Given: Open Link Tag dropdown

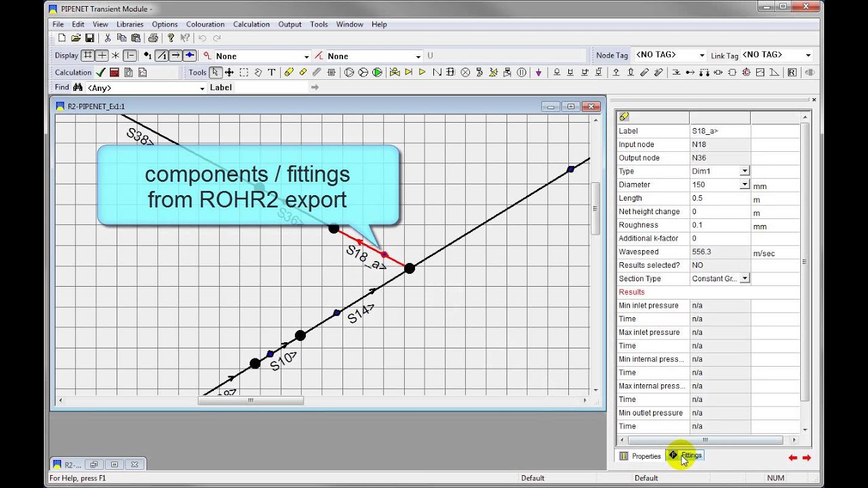Looking at the screenshot, I should [808, 55].
